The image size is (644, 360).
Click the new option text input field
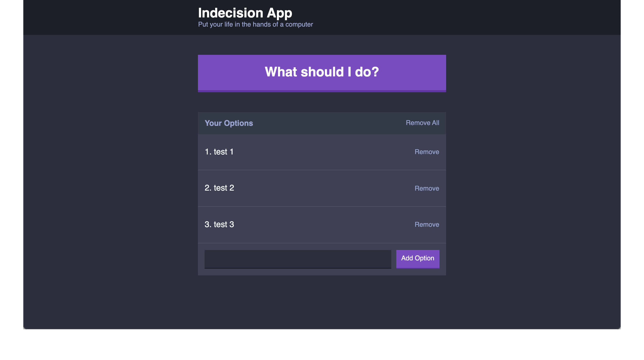coord(298,259)
